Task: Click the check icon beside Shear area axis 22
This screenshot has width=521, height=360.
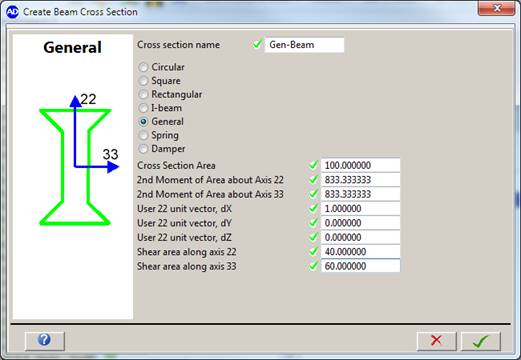Action: [313, 251]
